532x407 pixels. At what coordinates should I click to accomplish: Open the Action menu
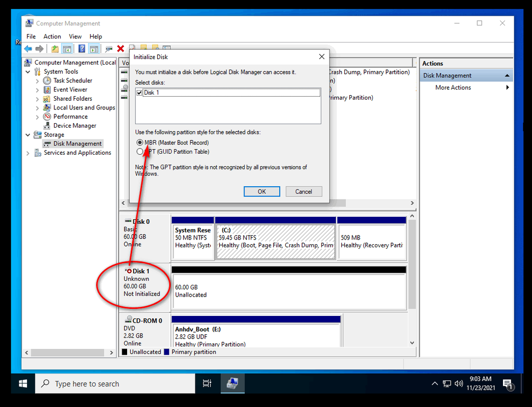[x=52, y=36]
